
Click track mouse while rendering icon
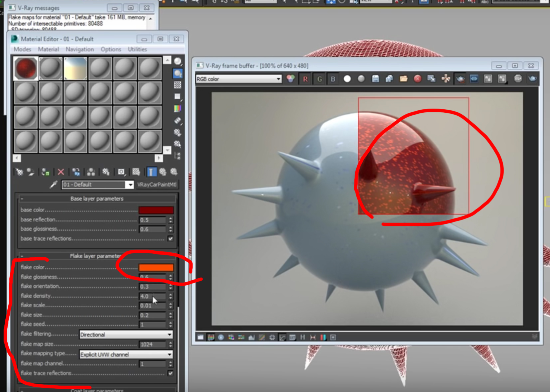(446, 79)
